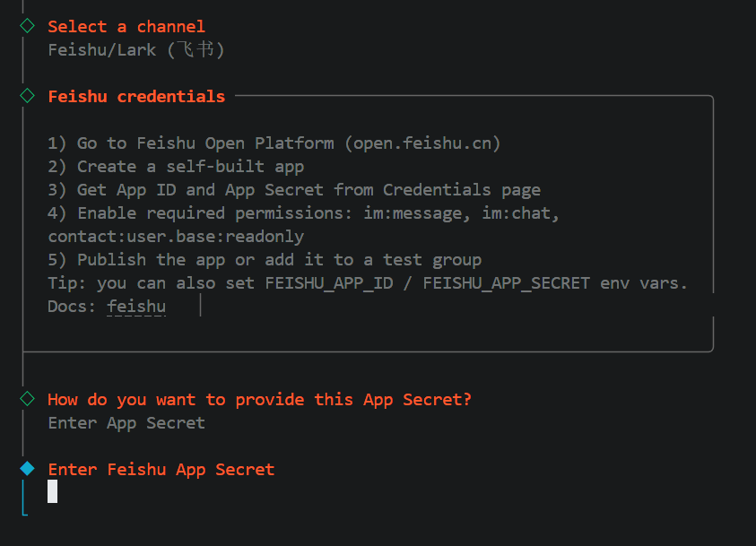
Task: Open the feishu docs link
Action: point(136,307)
